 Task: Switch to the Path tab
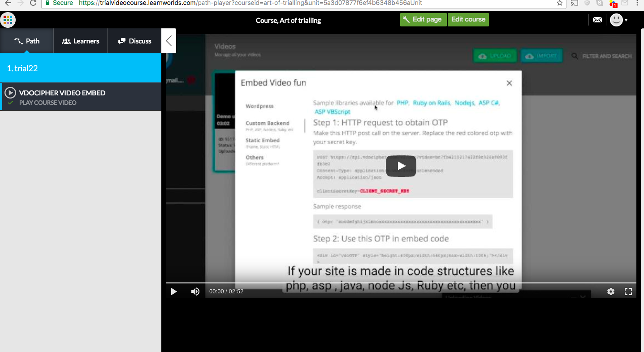pyautogui.click(x=27, y=41)
